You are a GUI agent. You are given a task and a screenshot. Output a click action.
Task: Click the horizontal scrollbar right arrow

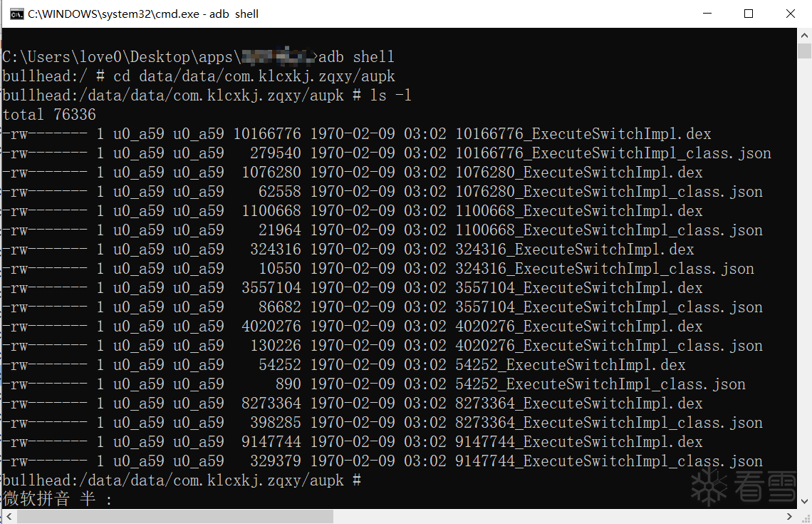tap(789, 516)
